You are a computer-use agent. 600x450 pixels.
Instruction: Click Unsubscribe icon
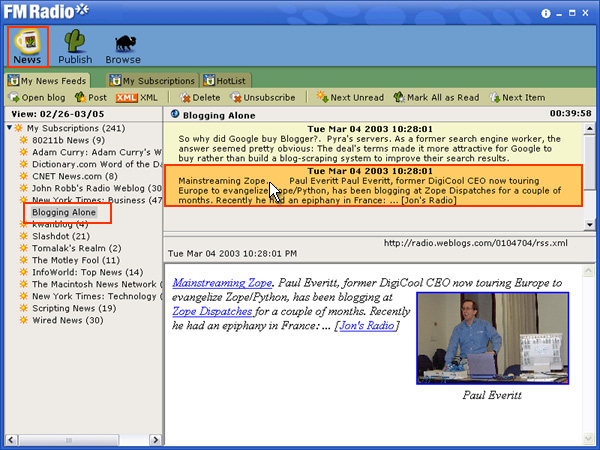(x=235, y=98)
